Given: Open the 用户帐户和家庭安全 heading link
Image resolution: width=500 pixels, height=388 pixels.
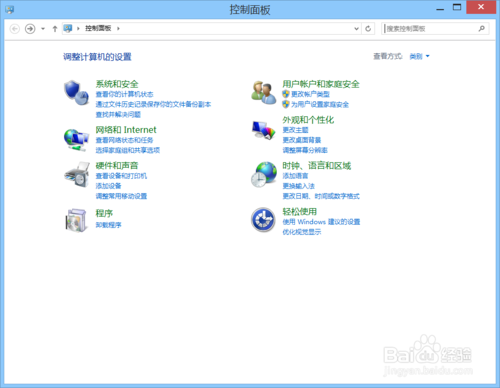Looking at the screenshot, I should point(321,84).
